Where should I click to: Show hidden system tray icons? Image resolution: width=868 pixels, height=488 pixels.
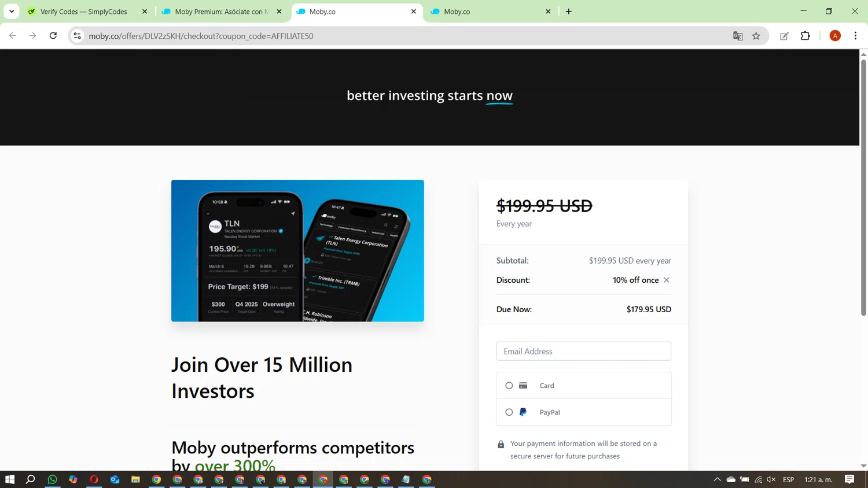[x=717, y=479]
